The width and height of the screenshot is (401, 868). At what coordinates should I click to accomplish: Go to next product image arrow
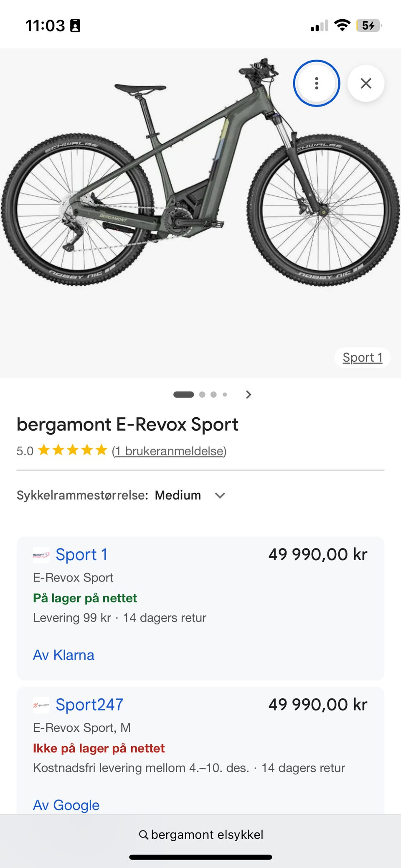pos(249,394)
